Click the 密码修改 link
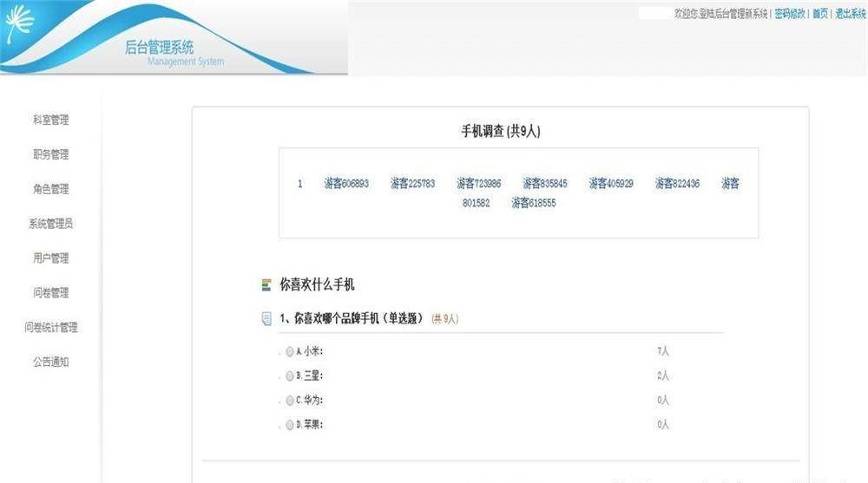Viewport: 868px width, 483px height. (789, 14)
